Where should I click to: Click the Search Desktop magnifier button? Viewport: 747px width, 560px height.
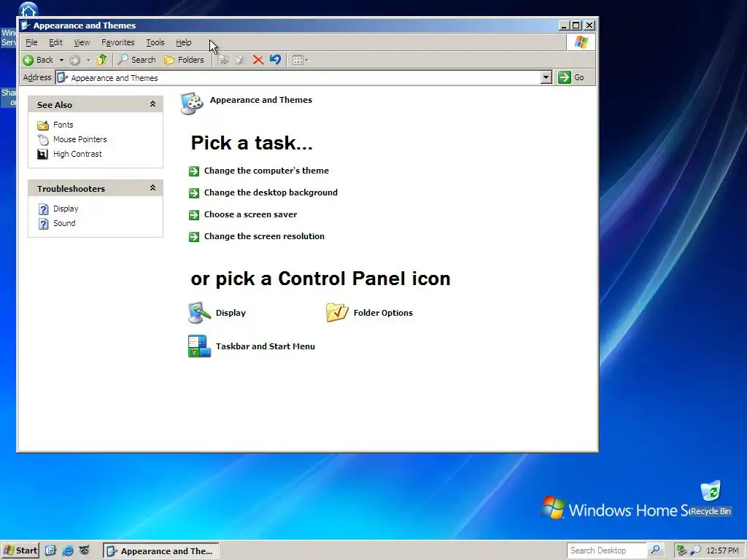pos(656,551)
